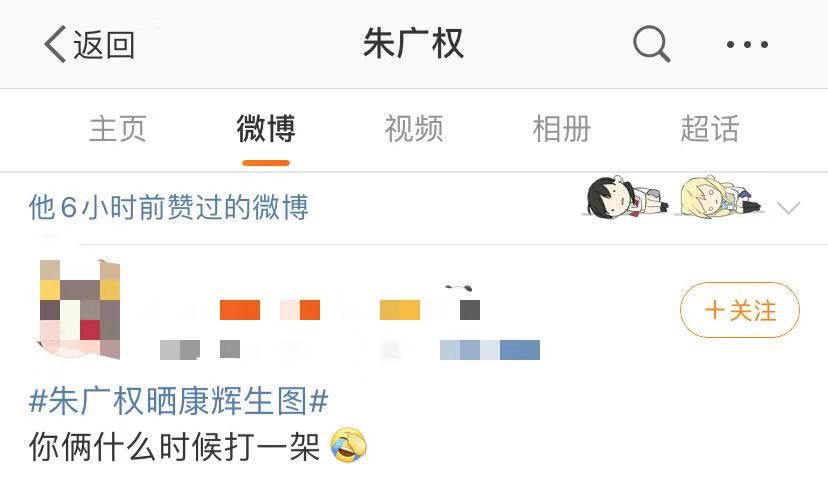This screenshot has height=483, width=828.
Task: Follow the poster with +关注 button
Action: click(740, 310)
